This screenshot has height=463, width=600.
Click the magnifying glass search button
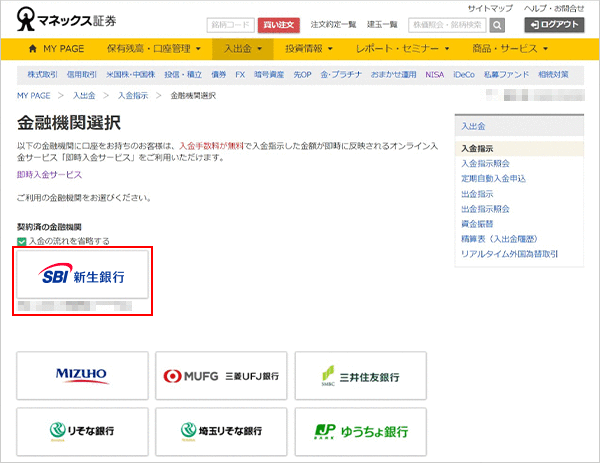point(497,25)
